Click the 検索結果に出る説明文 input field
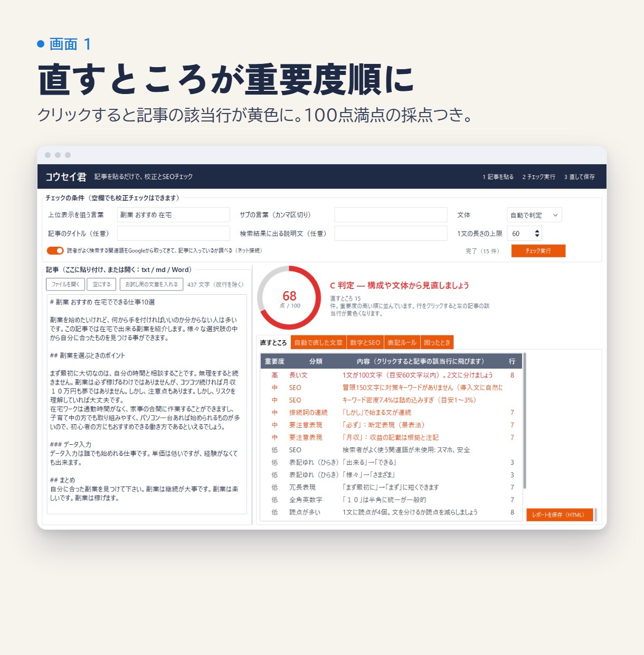644x655 pixels. coord(391,233)
